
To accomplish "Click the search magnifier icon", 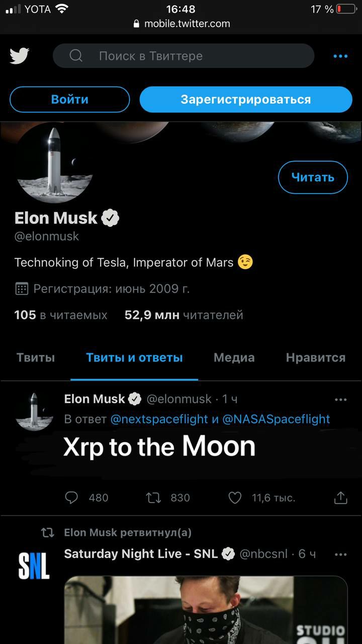I will [76, 56].
